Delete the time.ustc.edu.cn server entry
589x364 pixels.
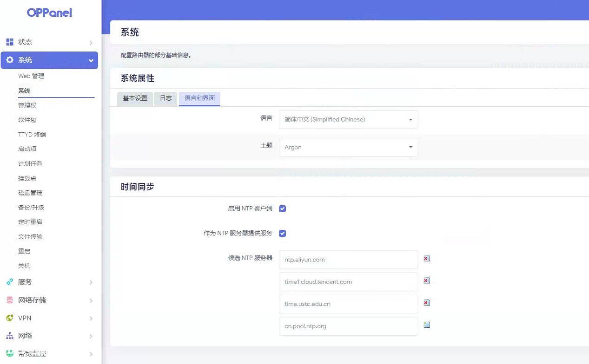pyautogui.click(x=427, y=303)
